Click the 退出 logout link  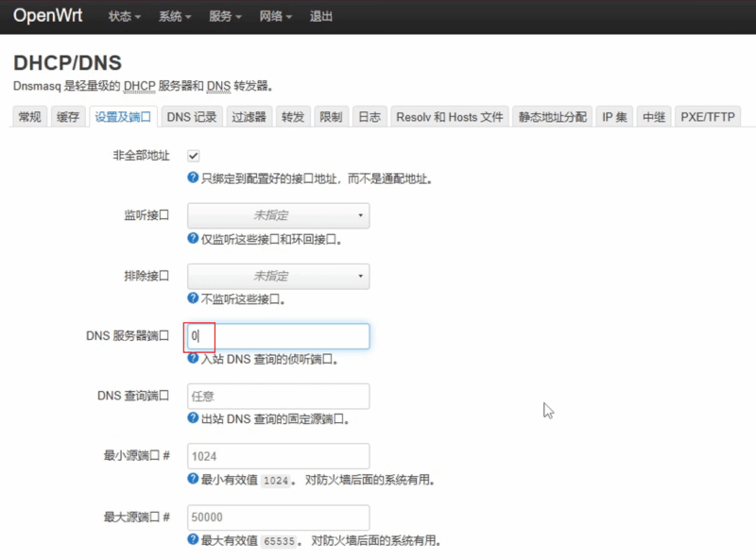click(321, 17)
